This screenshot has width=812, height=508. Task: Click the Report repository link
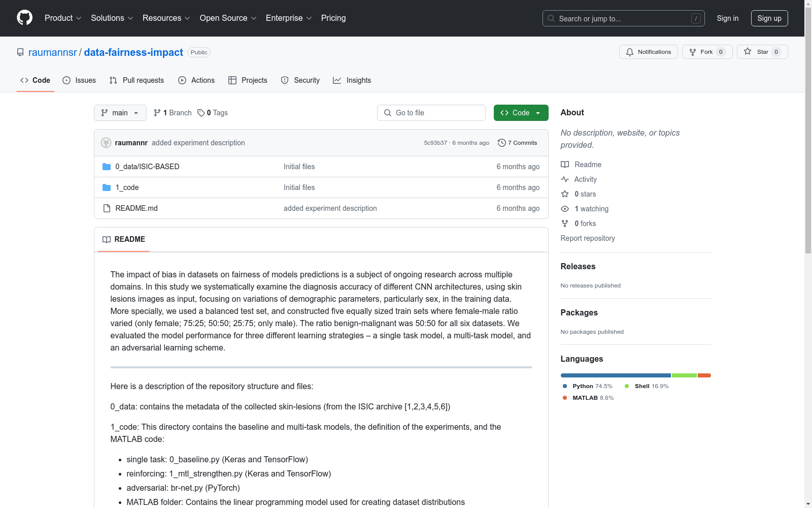(587, 238)
